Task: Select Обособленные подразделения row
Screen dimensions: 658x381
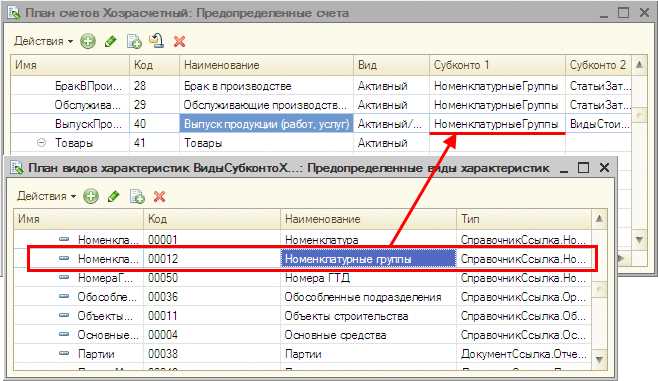Action: [302, 297]
